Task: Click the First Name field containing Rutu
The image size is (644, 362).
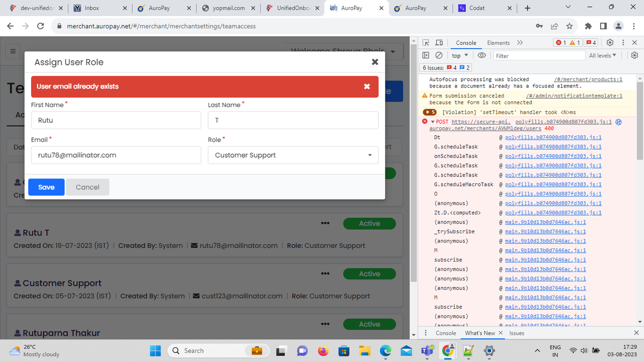Action: tap(116, 120)
